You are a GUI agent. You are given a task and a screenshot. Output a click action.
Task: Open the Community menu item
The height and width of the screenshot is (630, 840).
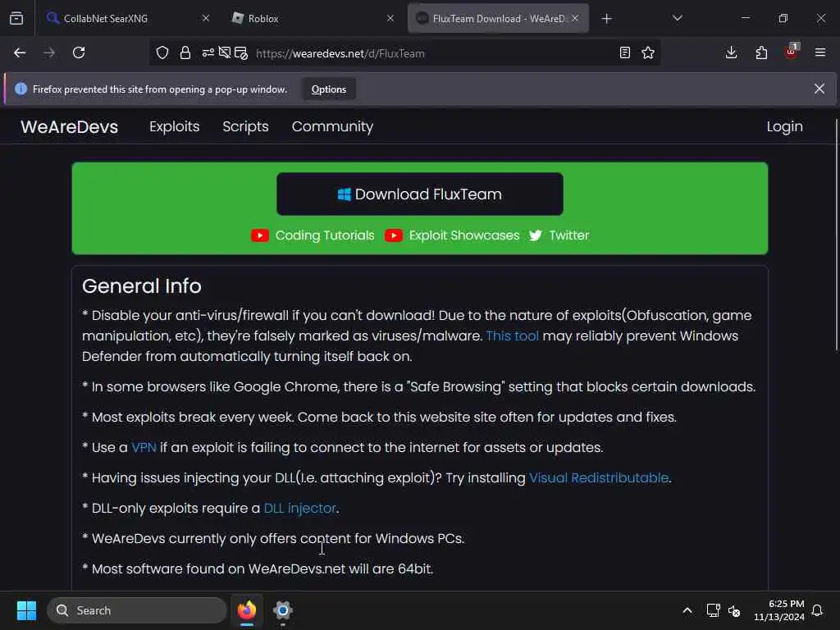pyautogui.click(x=332, y=126)
